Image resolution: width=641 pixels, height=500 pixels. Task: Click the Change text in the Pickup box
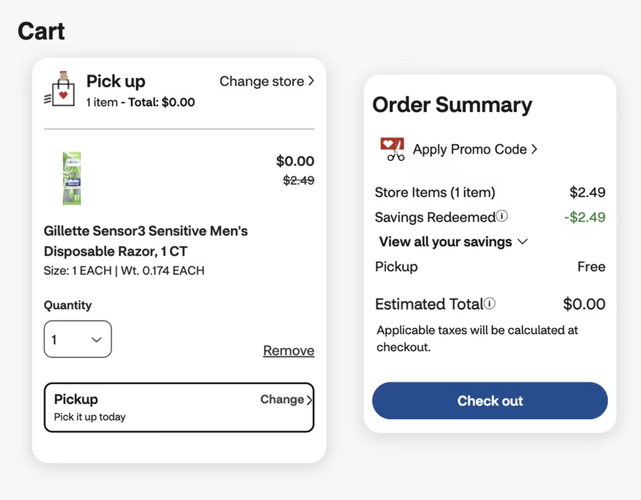coord(281,399)
